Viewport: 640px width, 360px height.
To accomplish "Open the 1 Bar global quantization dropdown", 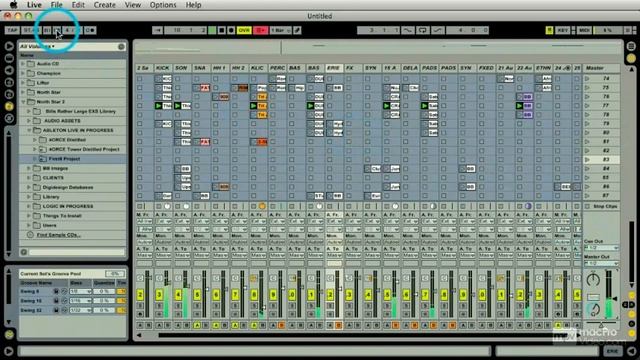I will click(x=280, y=30).
